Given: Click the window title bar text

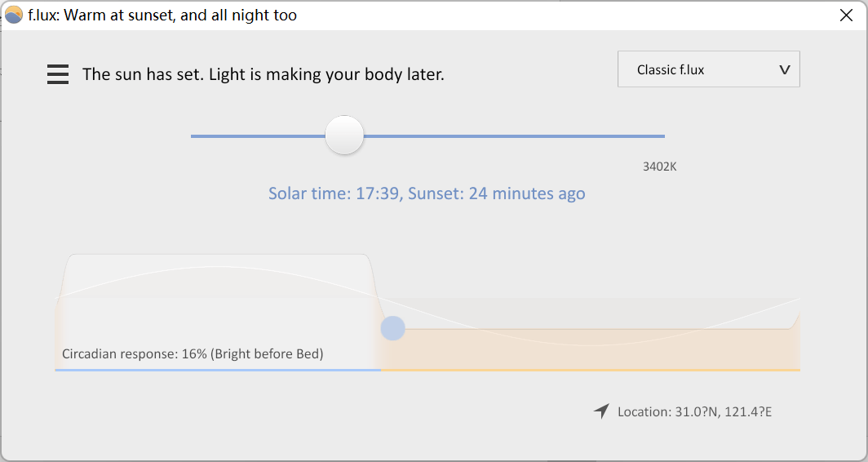Looking at the screenshot, I should (162, 15).
